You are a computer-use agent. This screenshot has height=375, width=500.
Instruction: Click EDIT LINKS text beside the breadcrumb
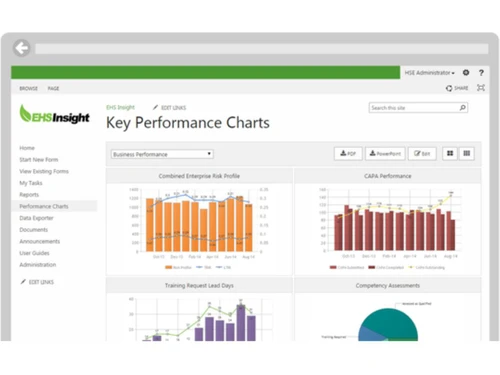click(173, 108)
